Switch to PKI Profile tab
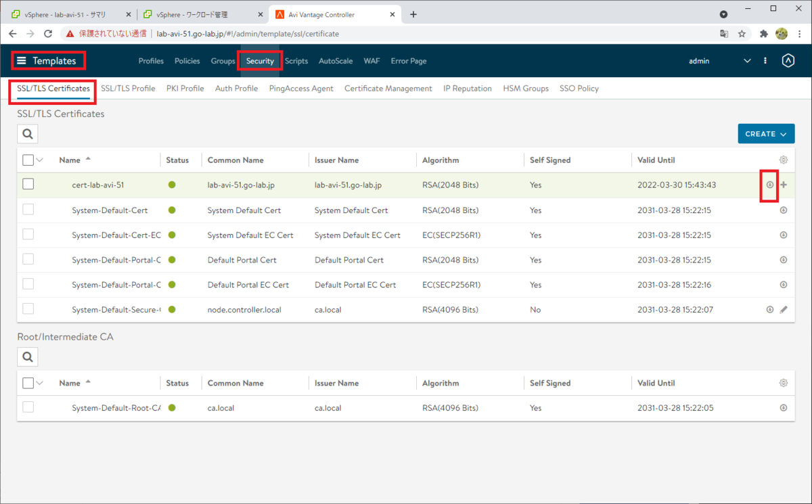The width and height of the screenshot is (812, 504). pyautogui.click(x=185, y=89)
